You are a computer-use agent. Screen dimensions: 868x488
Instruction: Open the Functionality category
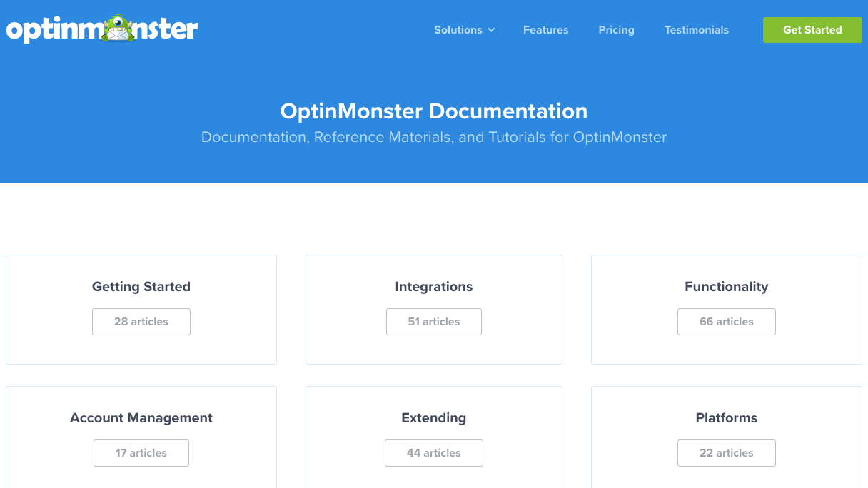[727, 287]
